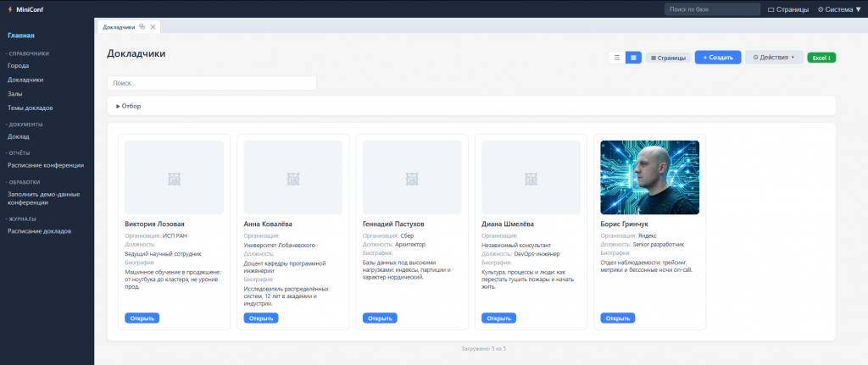Collapse the Обработки sidebar group
The width and height of the screenshot is (868, 365).
(x=23, y=182)
